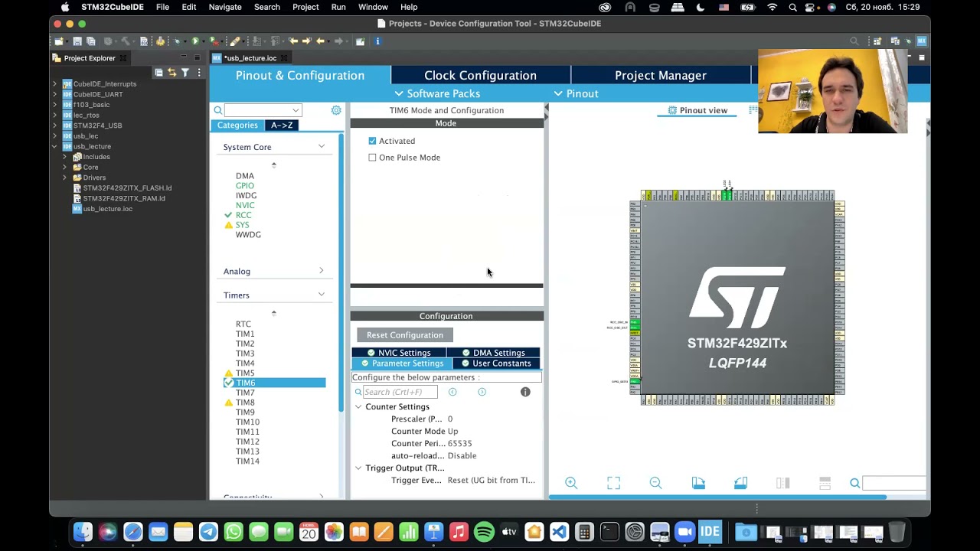This screenshot has height=551, width=980.
Task: Click the STM32CubeIDE dock icon
Action: click(x=710, y=532)
